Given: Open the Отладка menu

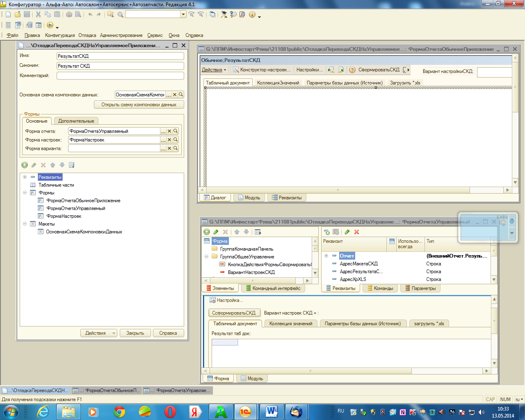Looking at the screenshot, I should click(87, 35).
